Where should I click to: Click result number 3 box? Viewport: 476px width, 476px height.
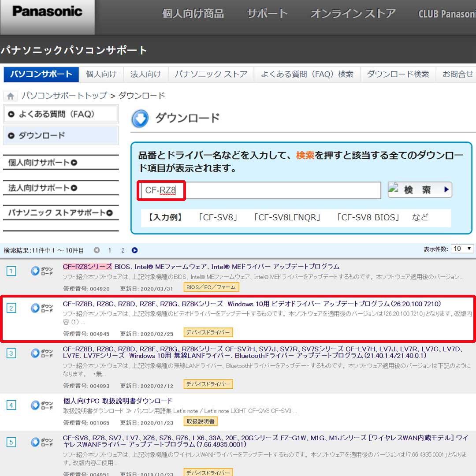click(x=11, y=353)
